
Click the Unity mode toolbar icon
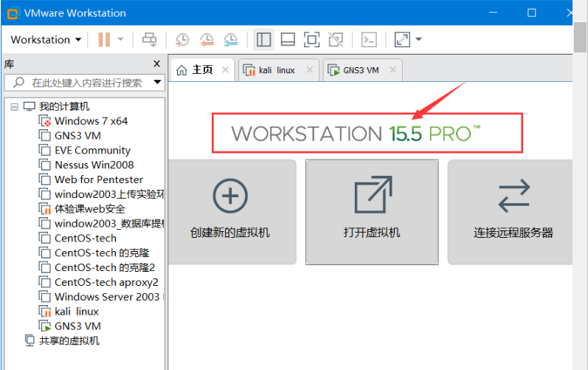(336, 39)
